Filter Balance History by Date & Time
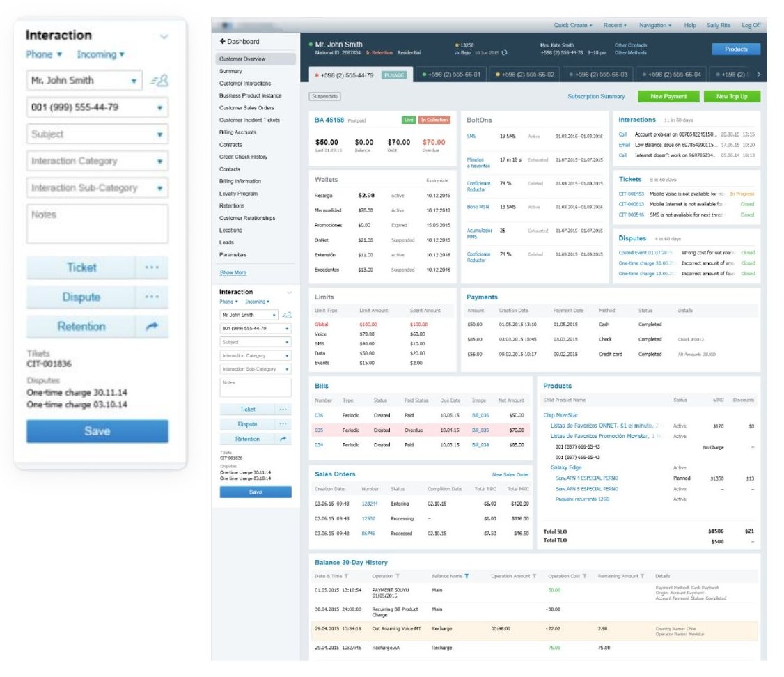Image resolution: width=784 pixels, height=677 pixels. click(346, 576)
